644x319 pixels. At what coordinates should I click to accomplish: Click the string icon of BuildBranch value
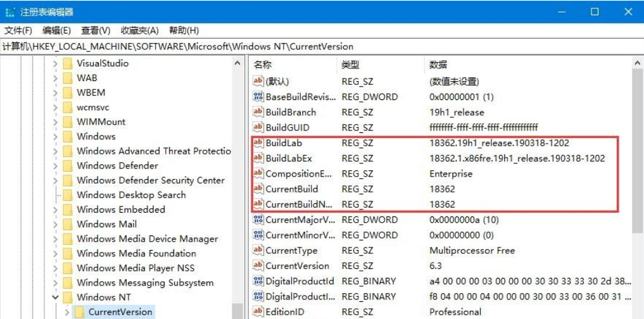tap(258, 111)
